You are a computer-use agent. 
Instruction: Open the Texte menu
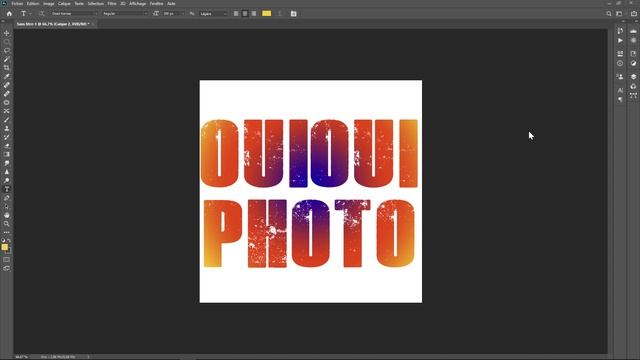79,3
